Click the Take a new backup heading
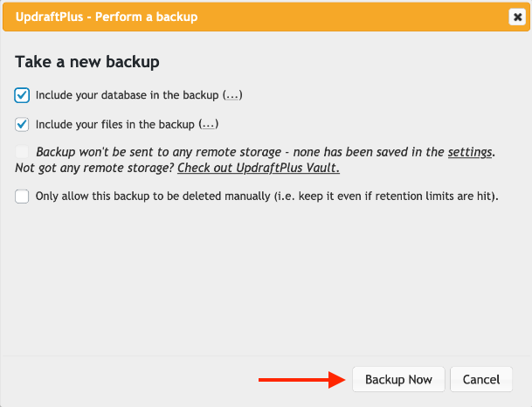 tap(87, 62)
